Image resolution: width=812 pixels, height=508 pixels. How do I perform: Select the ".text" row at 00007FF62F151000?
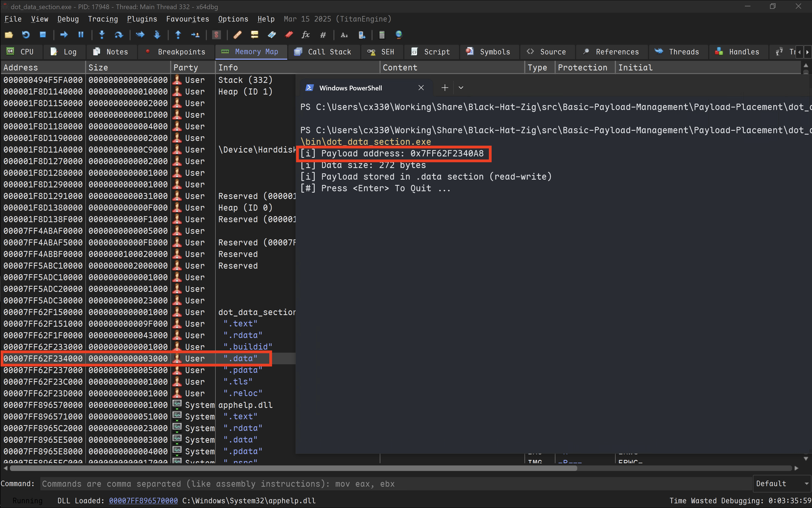(x=148, y=324)
